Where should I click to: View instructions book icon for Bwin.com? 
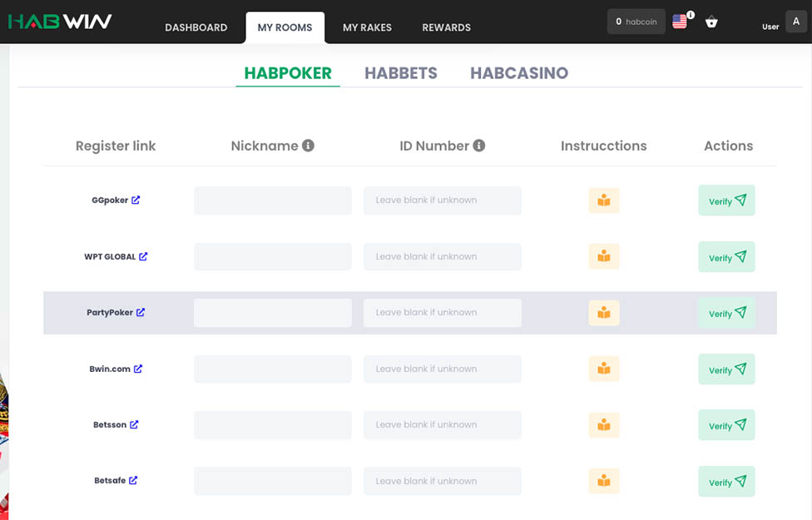604,369
